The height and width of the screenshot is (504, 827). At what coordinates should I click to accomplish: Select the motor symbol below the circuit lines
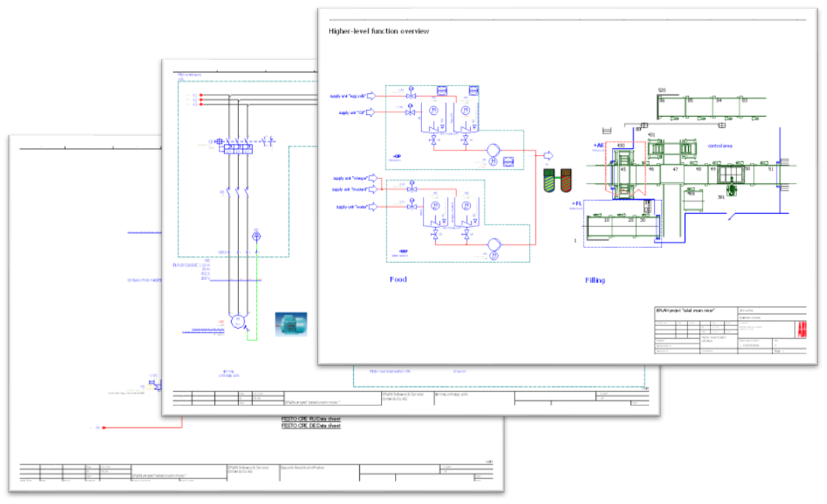pos(237,321)
